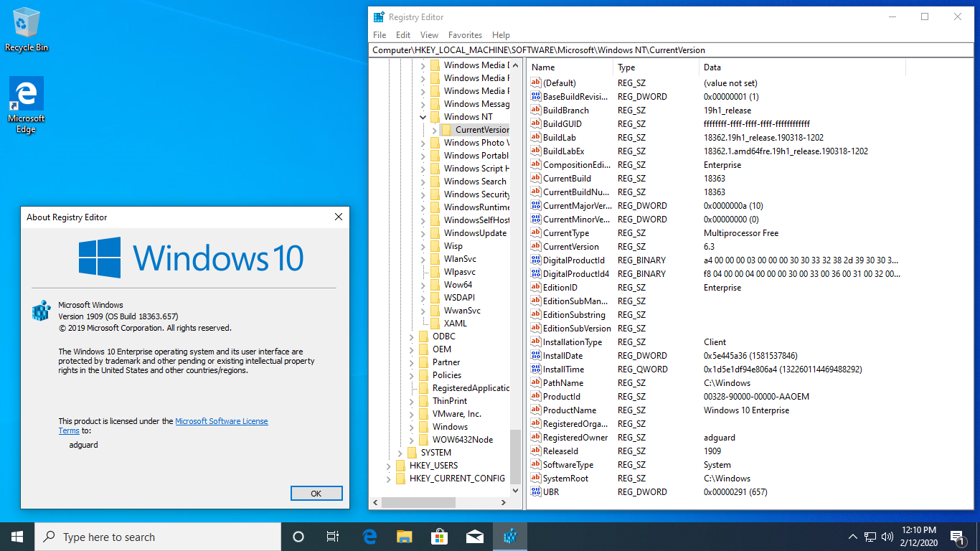Open the Recycle Bin desktop icon
Viewport: 980px width, 551px height.
[27, 29]
